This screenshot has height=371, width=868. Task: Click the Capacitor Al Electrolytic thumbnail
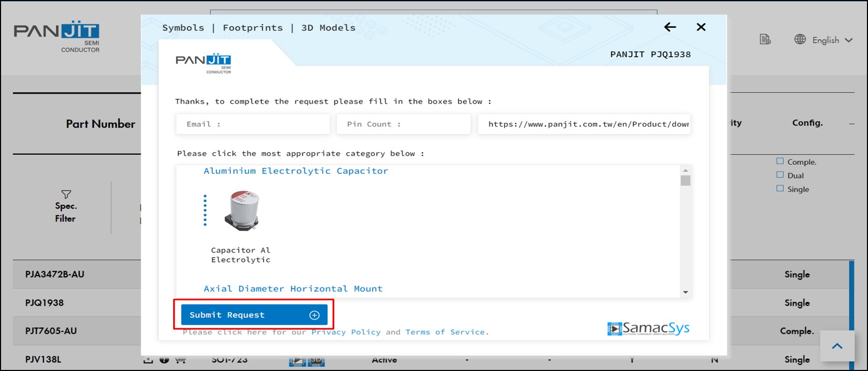242,211
